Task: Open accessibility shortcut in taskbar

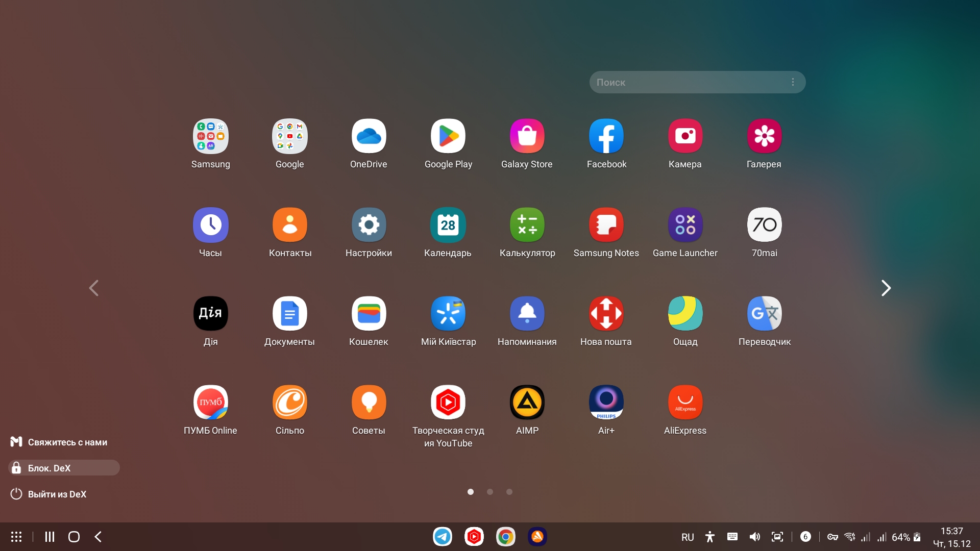Action: coord(710,537)
